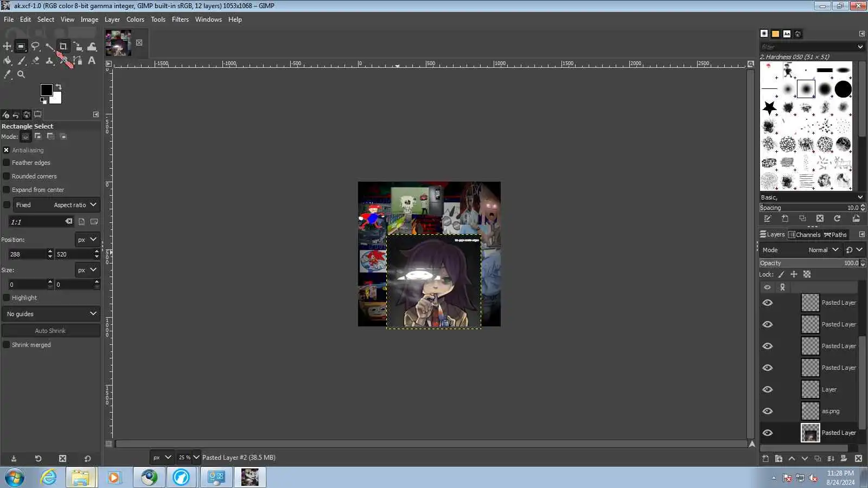The image size is (868, 488).
Task: Select the Rectangle Select tool
Action: click(x=21, y=47)
